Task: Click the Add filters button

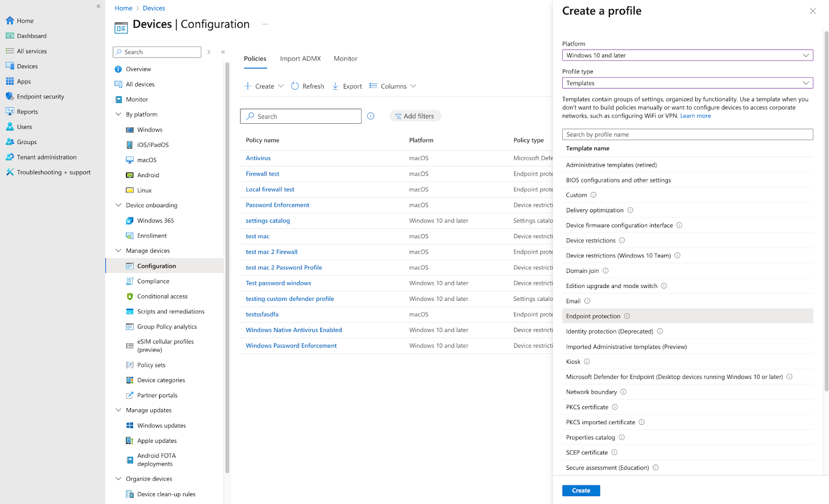Action: 415,116
